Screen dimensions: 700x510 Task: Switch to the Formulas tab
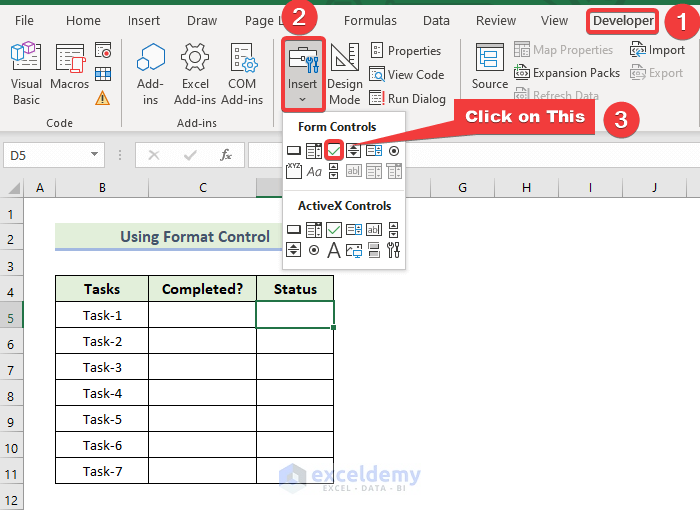[x=370, y=21]
